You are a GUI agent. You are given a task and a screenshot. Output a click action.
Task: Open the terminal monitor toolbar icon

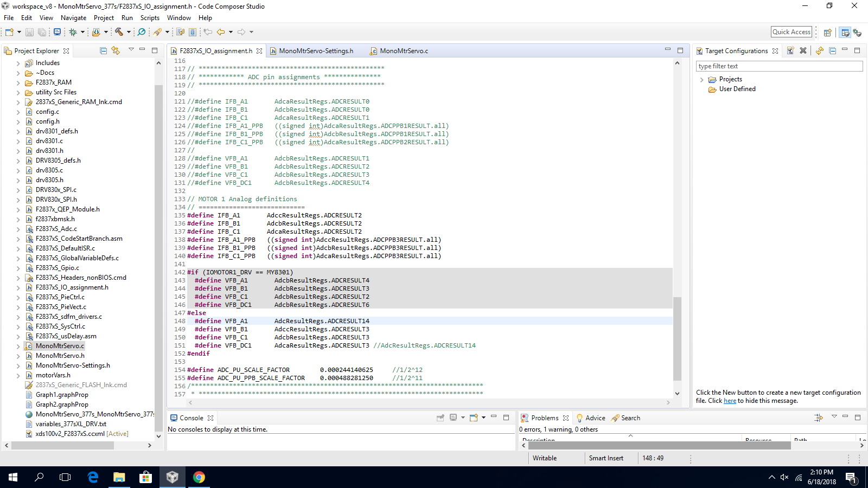pyautogui.click(x=57, y=32)
